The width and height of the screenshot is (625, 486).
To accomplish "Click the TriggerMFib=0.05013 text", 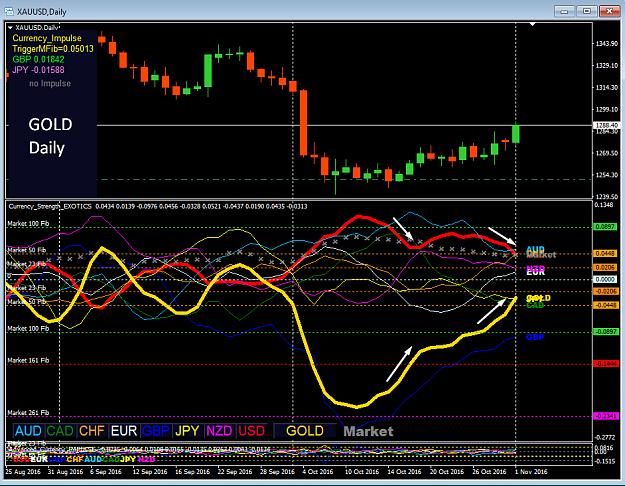I will (53, 49).
